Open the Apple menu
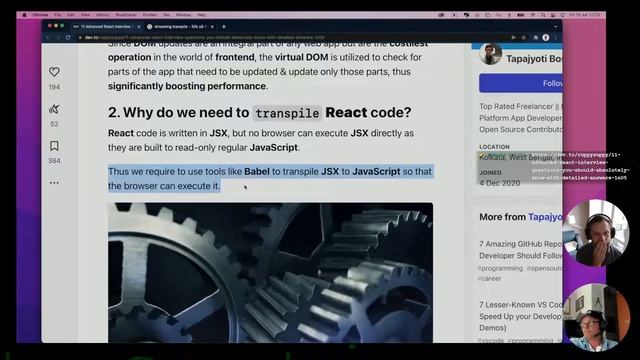The width and height of the screenshot is (640, 360). [24, 15]
